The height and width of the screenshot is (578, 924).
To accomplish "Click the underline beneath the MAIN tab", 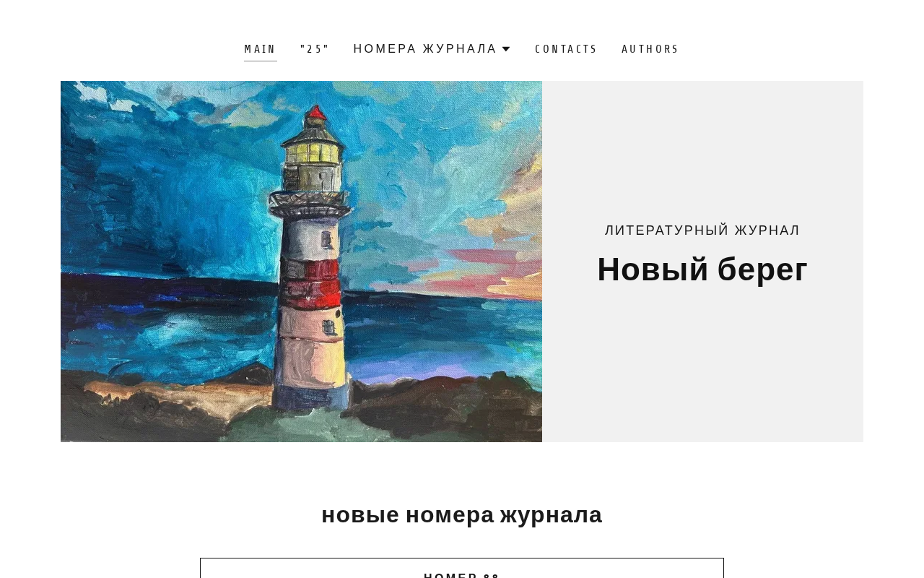I will pos(260,61).
